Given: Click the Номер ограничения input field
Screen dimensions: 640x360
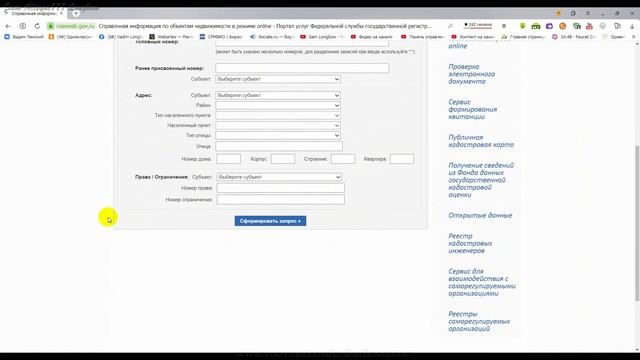Looking at the screenshot, I should click(281, 199).
